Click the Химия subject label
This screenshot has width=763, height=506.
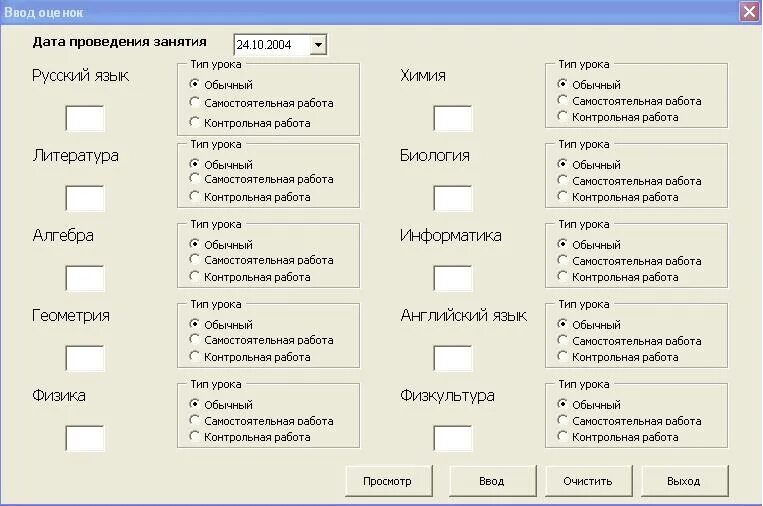coord(423,75)
